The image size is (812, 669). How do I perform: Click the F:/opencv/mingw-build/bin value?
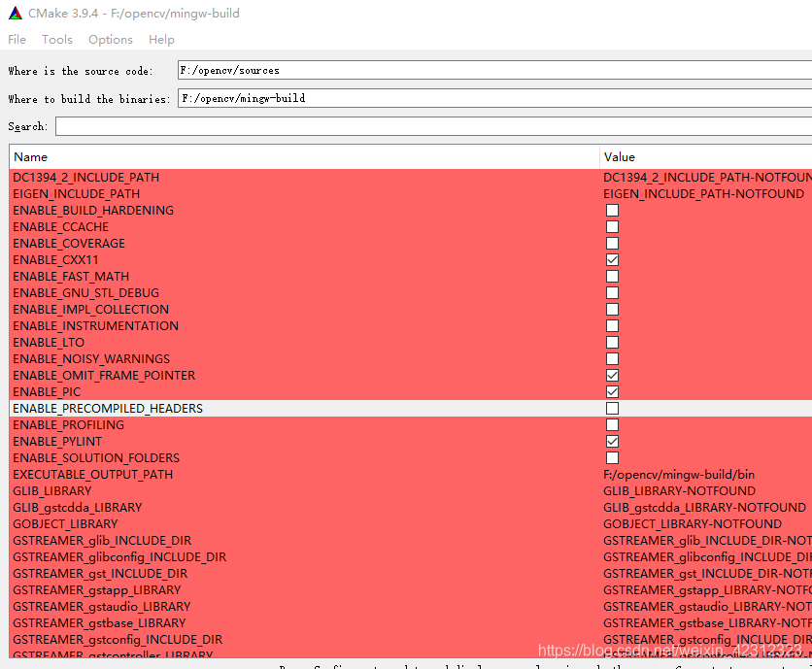click(679, 475)
